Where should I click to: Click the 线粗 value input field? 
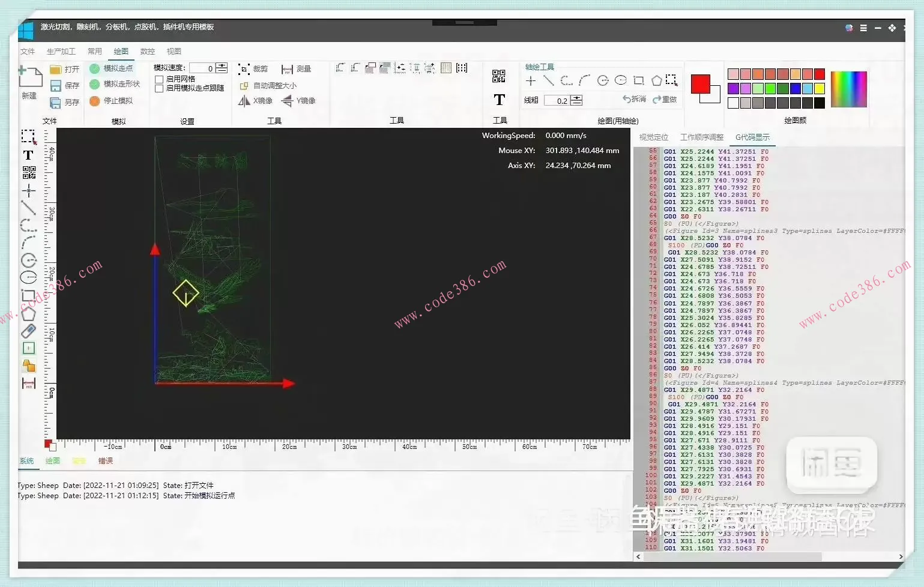pos(557,101)
